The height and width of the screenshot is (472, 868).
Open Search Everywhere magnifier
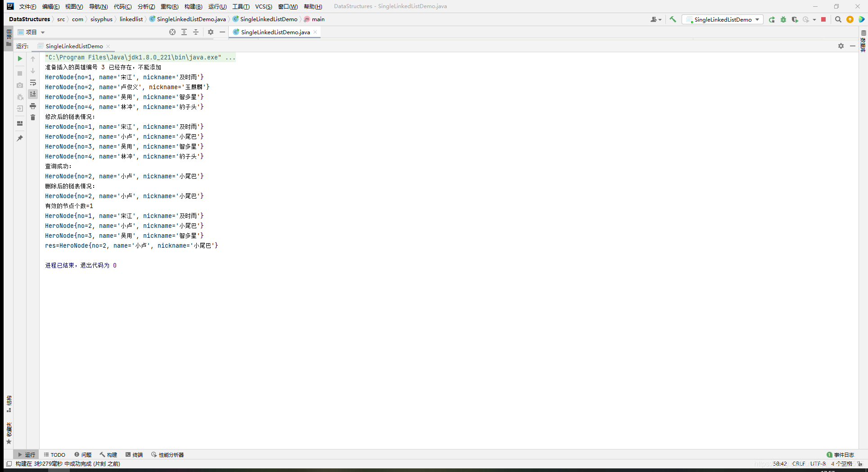838,19
